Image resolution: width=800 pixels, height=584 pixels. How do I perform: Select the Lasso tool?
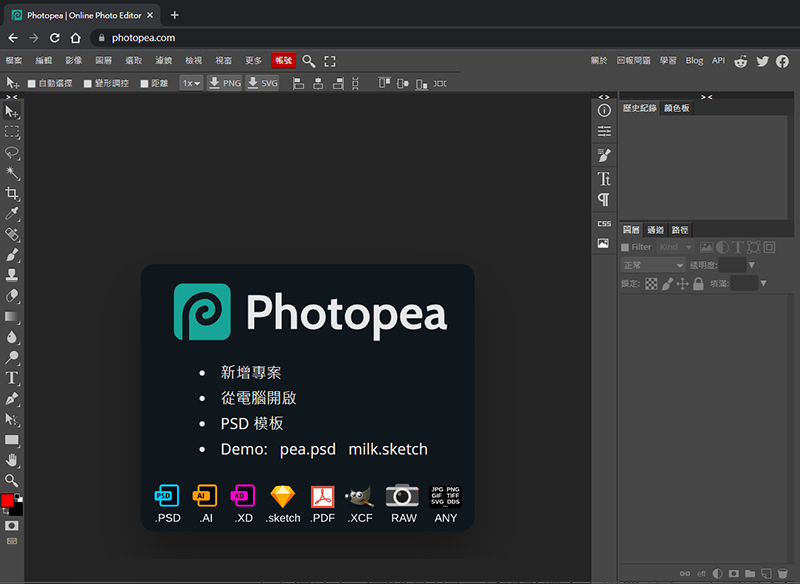[12, 152]
